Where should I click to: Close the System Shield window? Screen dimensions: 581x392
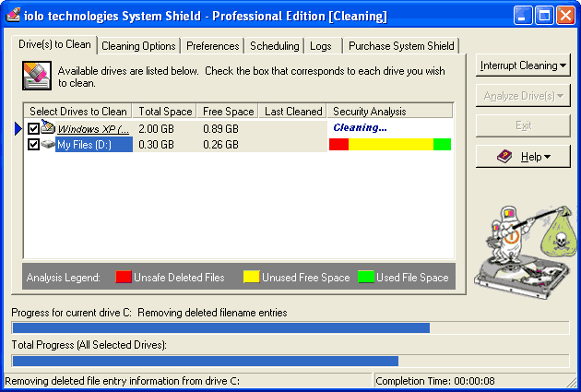pyautogui.click(x=566, y=16)
